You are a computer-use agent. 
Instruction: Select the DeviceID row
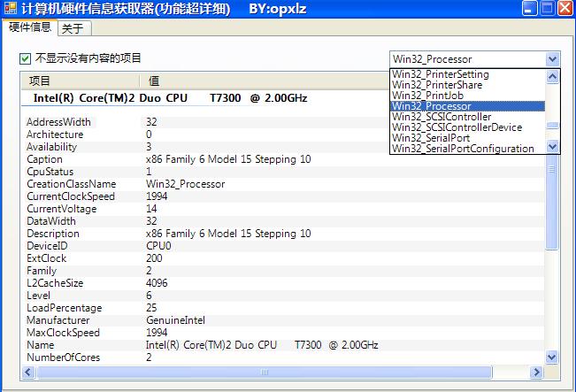(283, 246)
